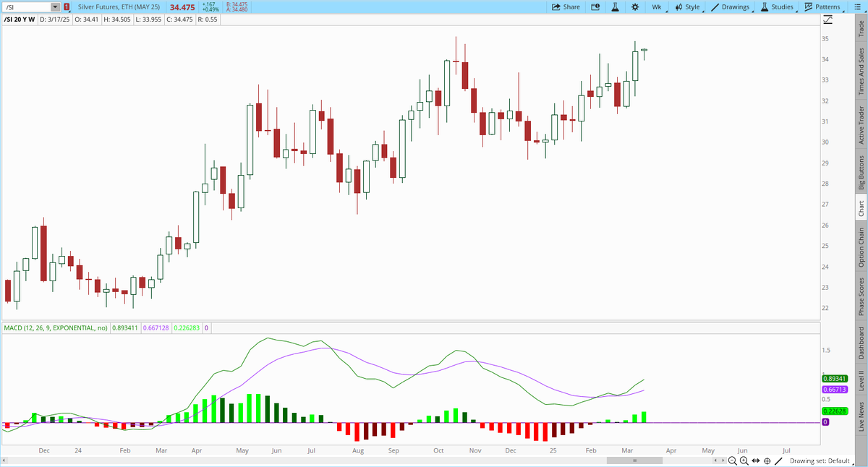
Task: Click the MACD study label
Action: coord(56,328)
